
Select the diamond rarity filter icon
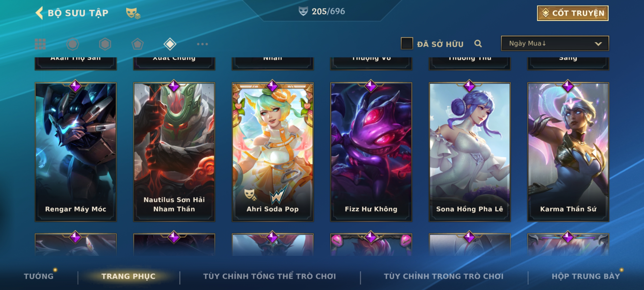(170, 44)
